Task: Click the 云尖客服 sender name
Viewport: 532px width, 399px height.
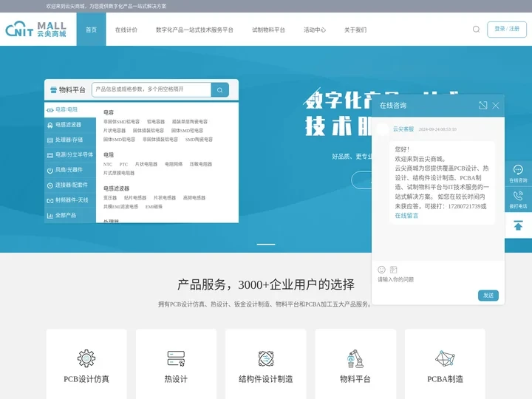Action: [x=403, y=129]
